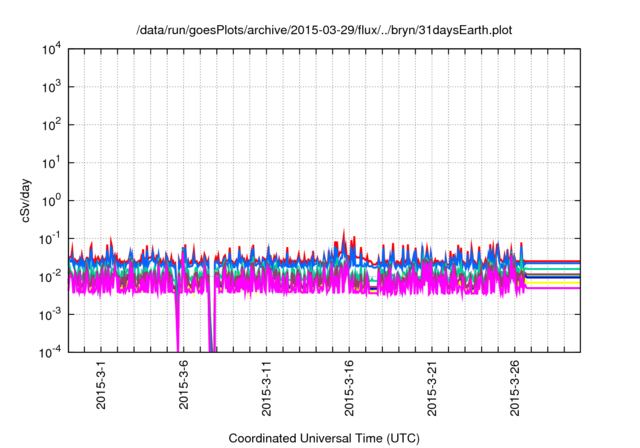Click the flat magenta line at right end
The image size is (640, 448).
(555, 288)
